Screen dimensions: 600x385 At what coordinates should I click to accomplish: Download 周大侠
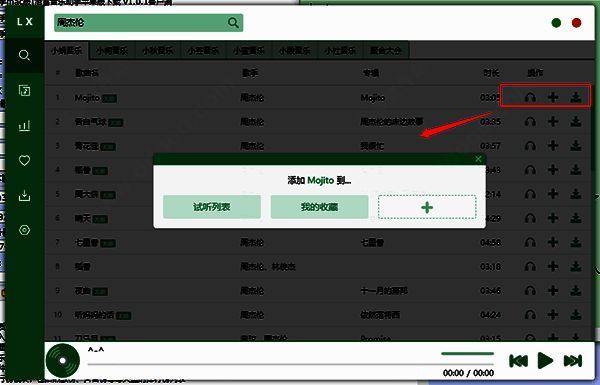[576, 194]
